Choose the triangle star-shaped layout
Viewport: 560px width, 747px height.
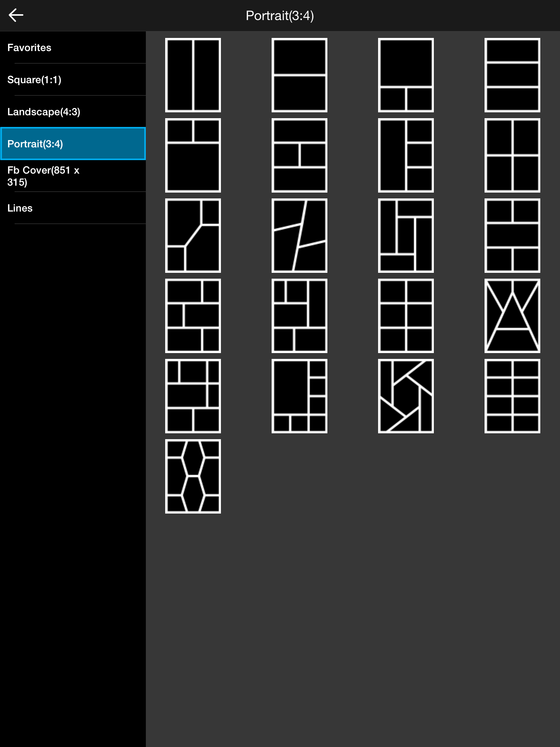512,316
